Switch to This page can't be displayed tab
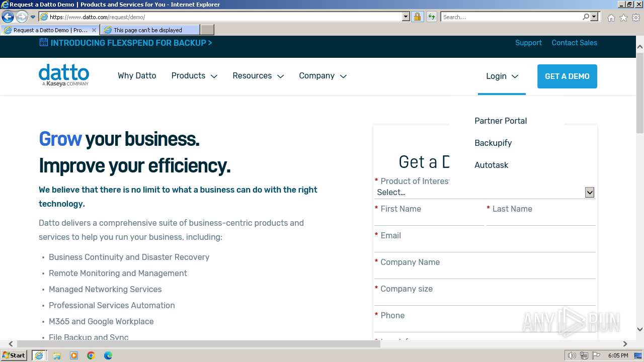 point(150,30)
